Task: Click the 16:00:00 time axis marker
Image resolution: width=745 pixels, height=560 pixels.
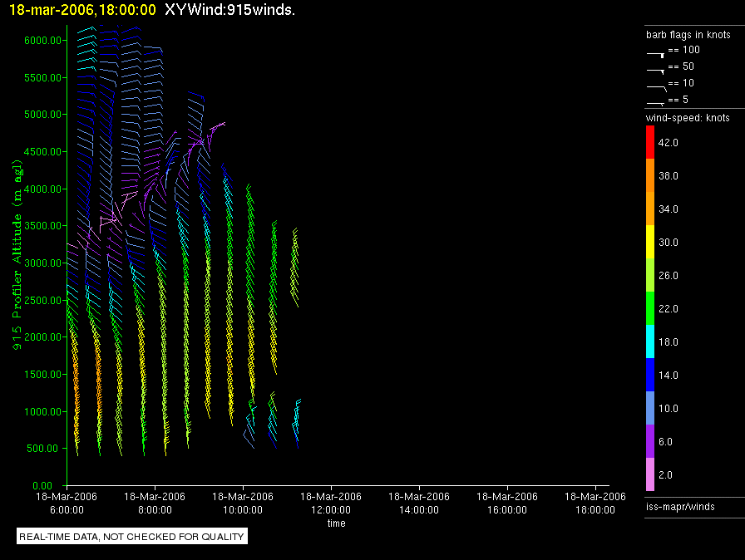Action: click(x=507, y=510)
